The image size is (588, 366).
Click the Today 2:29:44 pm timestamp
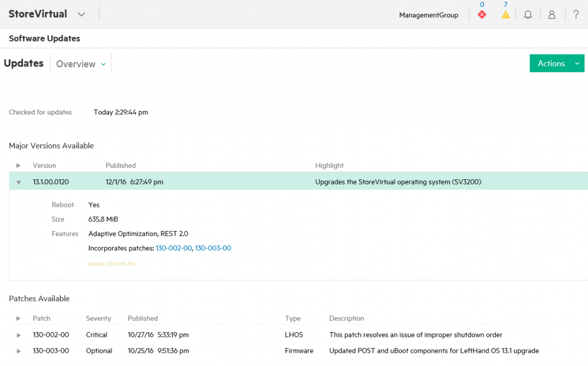(121, 112)
